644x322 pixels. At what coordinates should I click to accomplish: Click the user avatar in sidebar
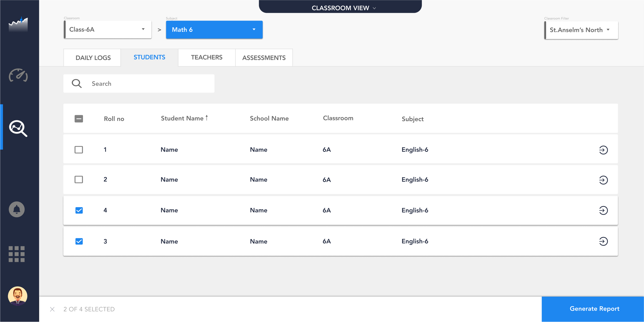18,296
